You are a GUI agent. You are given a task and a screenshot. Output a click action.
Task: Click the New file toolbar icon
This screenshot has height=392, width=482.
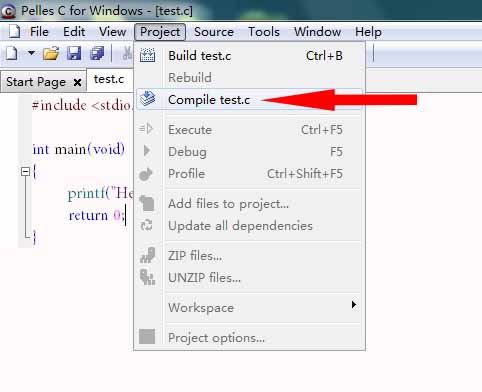[x=12, y=53]
